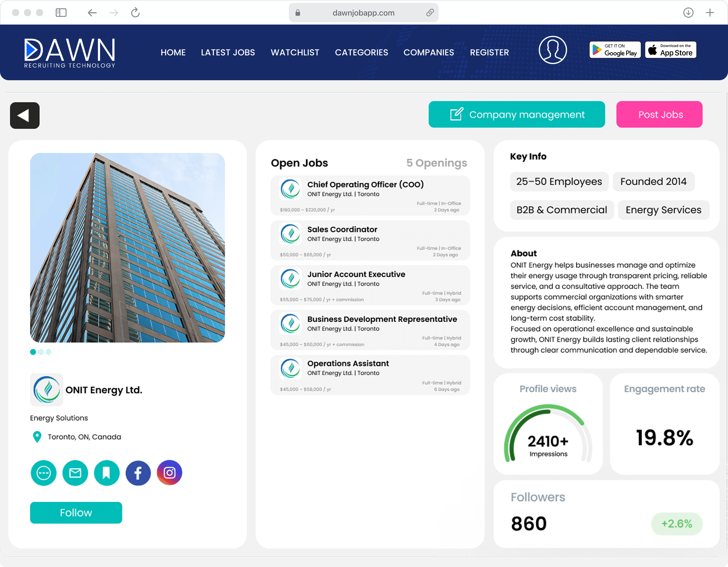Select the second carousel dot below the photo
The height and width of the screenshot is (567, 728).
(41, 352)
